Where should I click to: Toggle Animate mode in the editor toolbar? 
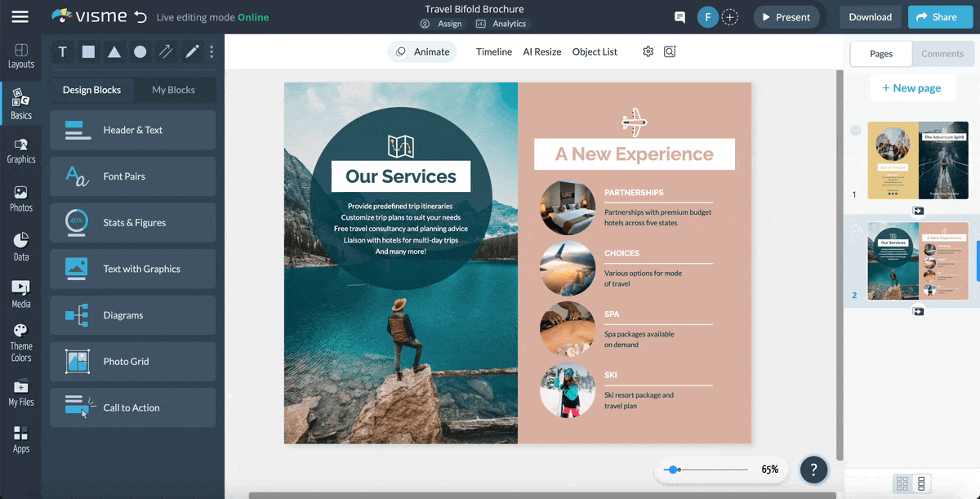click(x=421, y=51)
